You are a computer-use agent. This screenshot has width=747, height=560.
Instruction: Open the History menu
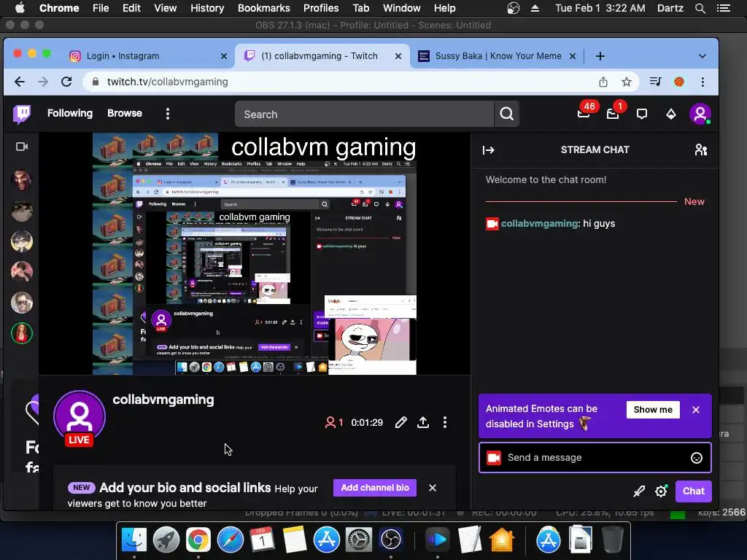[207, 8]
